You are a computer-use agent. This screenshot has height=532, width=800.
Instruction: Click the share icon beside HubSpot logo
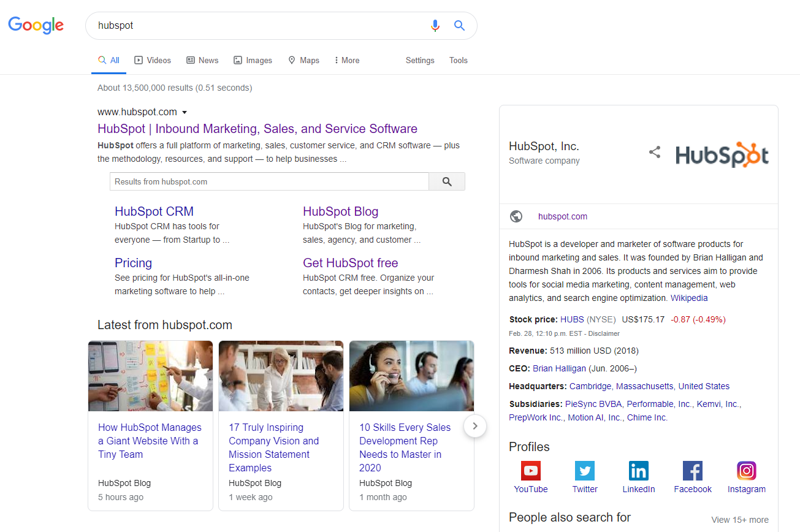(655, 153)
